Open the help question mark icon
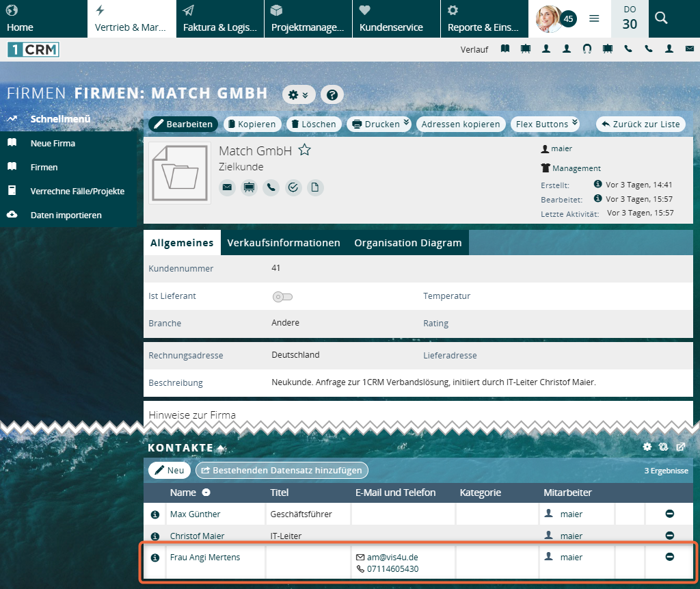The image size is (700, 589). click(x=332, y=94)
